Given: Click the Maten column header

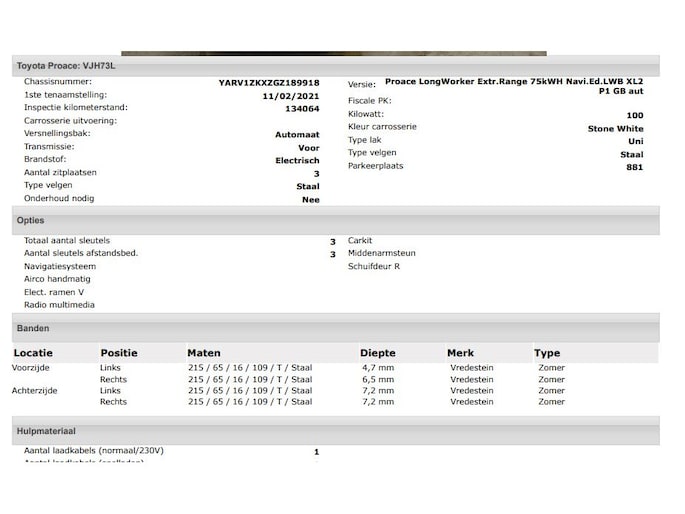Looking at the screenshot, I should (x=204, y=353).
